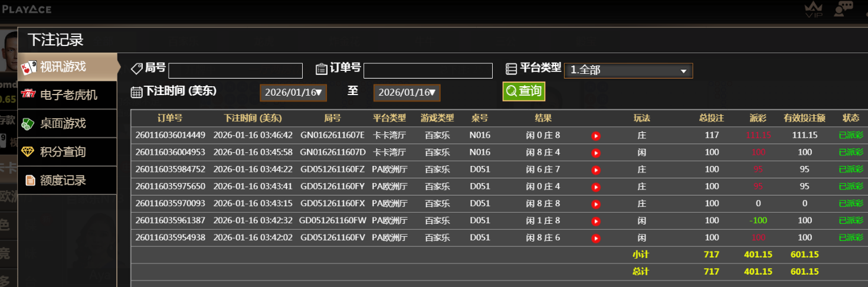Click the PlayAce logo

click(27, 9)
